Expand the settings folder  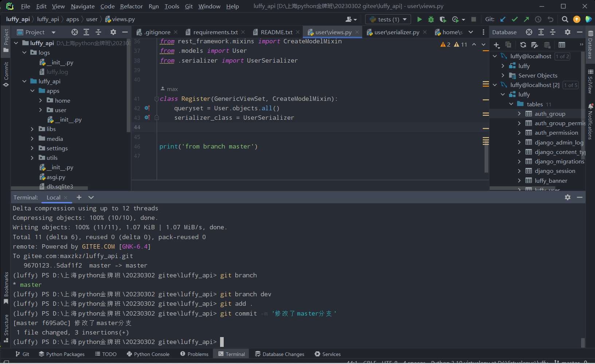click(x=32, y=148)
